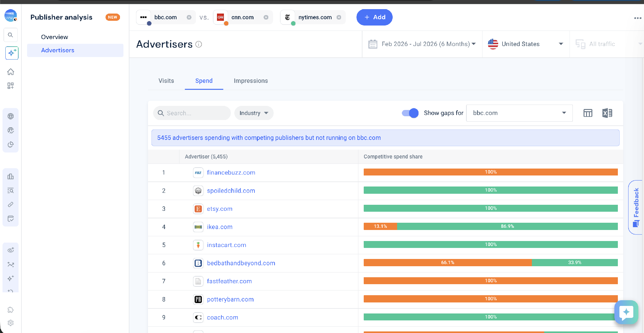Click the nytimes.com competitor chip
The image size is (644, 333).
(313, 17)
